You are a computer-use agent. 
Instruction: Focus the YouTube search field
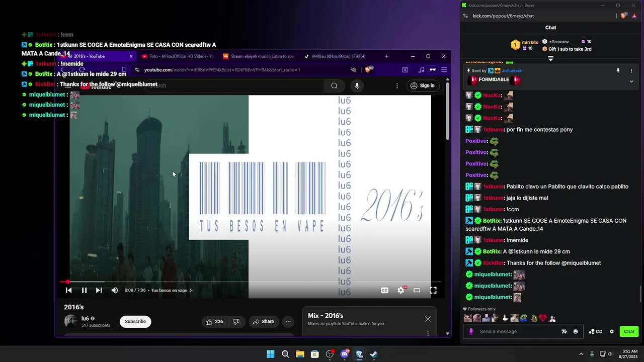(x=234, y=85)
